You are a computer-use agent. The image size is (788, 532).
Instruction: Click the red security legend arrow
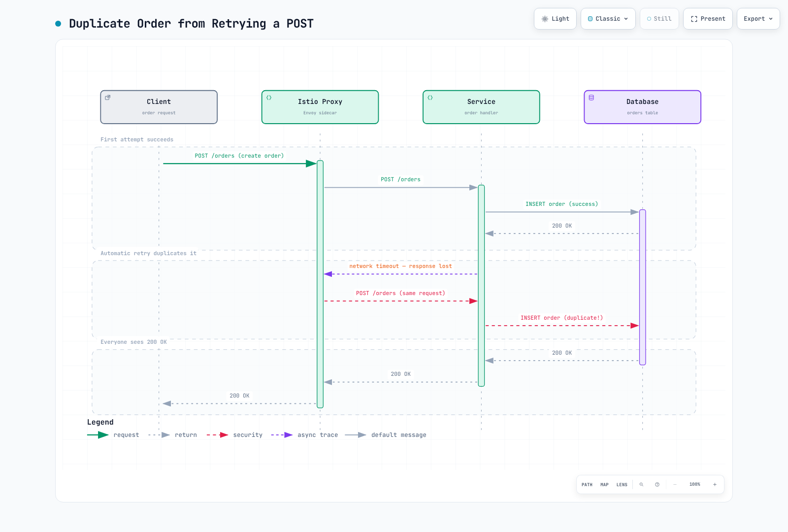click(217, 435)
